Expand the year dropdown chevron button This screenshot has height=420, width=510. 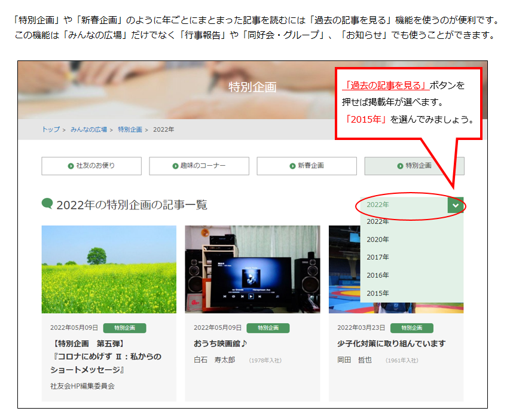pos(456,205)
